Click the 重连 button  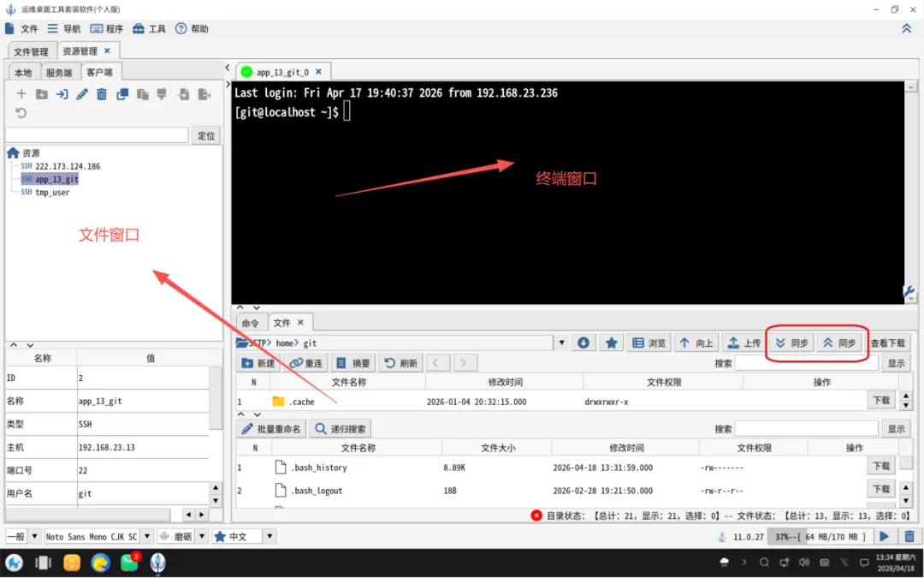tap(306, 363)
